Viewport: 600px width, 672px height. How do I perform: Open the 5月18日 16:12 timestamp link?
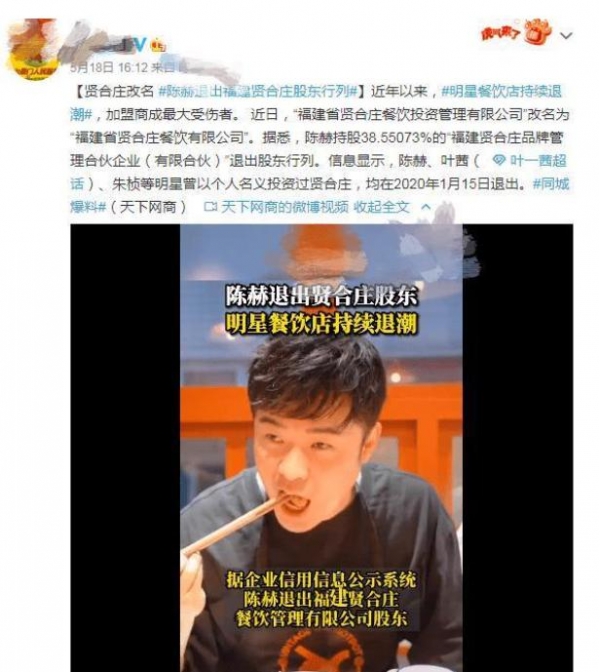click(109, 67)
